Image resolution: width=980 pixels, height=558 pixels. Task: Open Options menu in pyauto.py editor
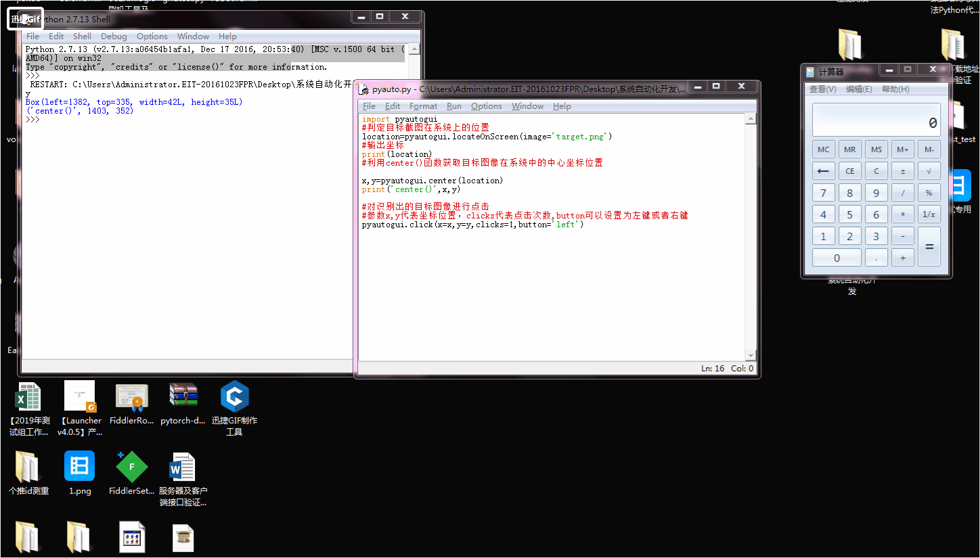487,106
